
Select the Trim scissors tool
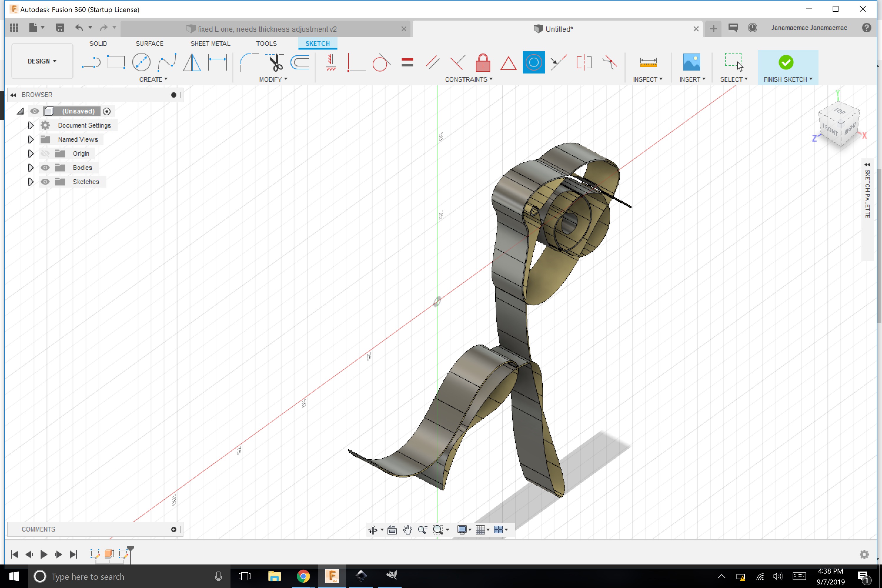click(x=276, y=62)
